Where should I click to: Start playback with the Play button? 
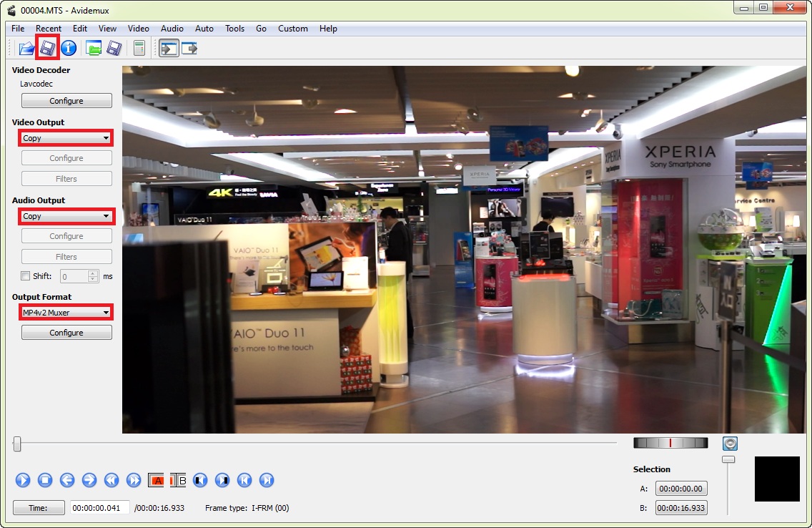23,480
